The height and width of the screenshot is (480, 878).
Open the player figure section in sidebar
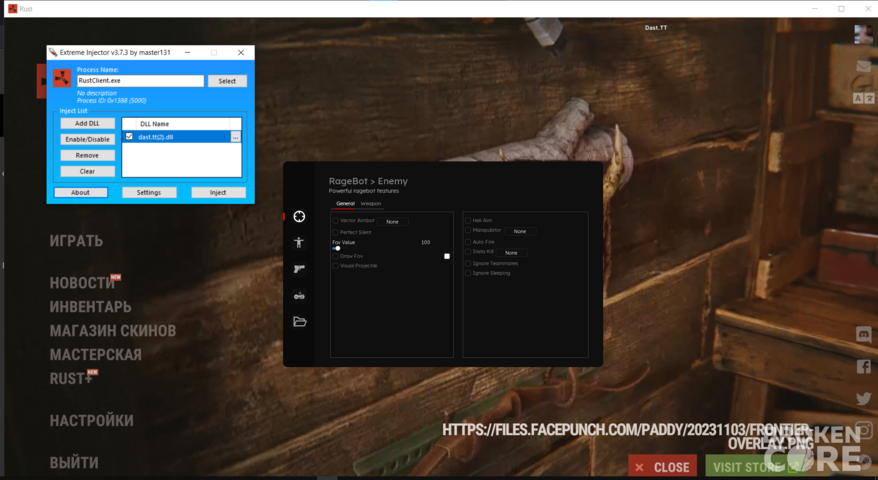299,243
